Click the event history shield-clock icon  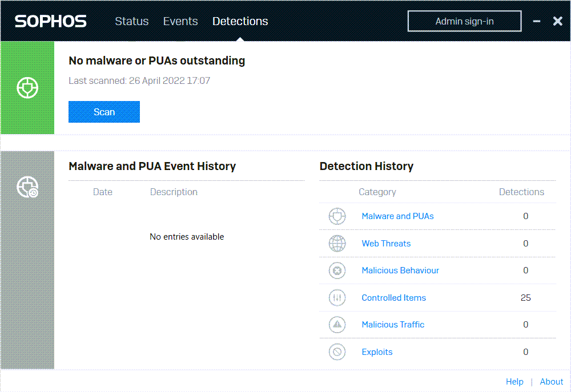point(27,187)
